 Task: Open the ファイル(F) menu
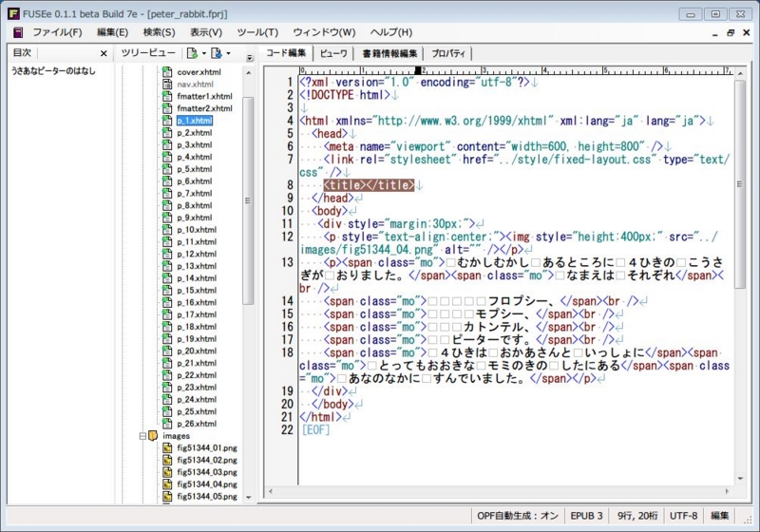[x=57, y=32]
